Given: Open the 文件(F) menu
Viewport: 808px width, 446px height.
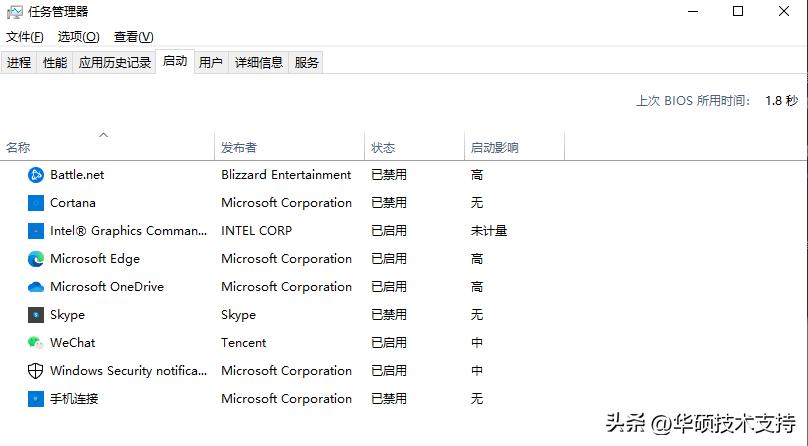Looking at the screenshot, I should (x=24, y=37).
